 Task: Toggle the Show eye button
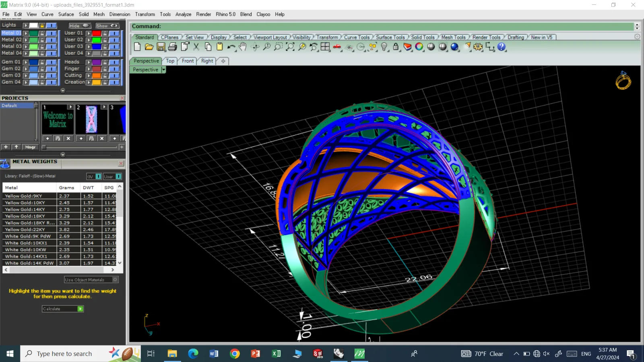pyautogui.click(x=107, y=25)
